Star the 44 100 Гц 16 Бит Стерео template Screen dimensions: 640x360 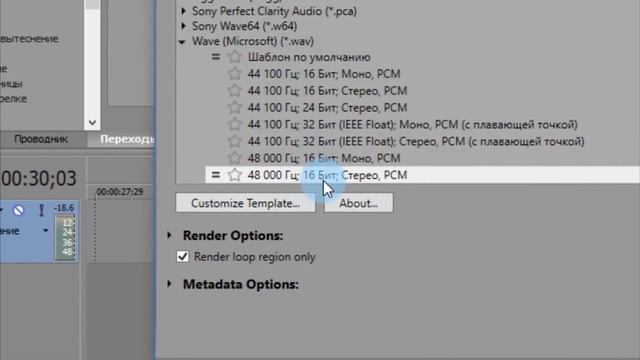tap(235, 91)
